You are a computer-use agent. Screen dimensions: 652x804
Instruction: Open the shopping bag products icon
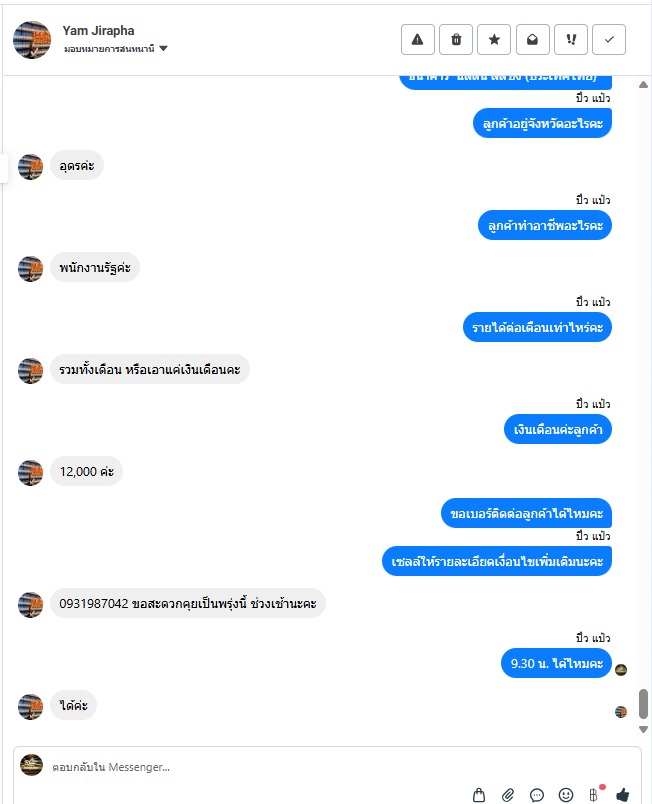(479, 795)
